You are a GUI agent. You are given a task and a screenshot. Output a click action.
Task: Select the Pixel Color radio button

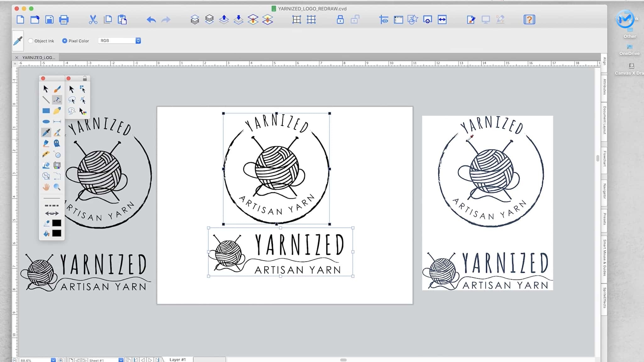pos(65,41)
